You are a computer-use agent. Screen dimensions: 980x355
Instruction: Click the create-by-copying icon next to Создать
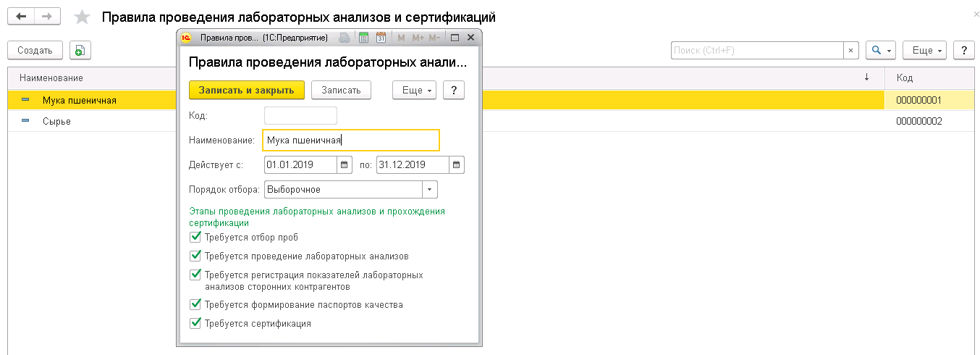80,50
